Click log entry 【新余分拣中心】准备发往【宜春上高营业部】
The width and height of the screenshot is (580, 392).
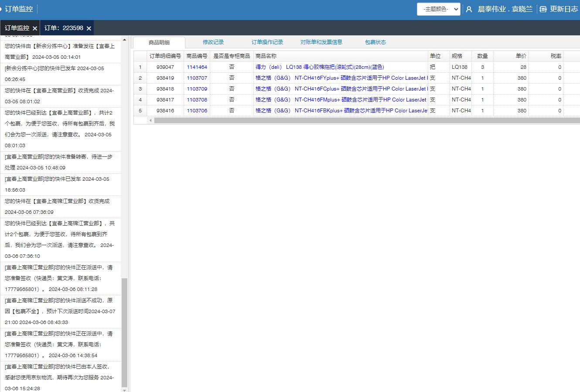[60, 51]
